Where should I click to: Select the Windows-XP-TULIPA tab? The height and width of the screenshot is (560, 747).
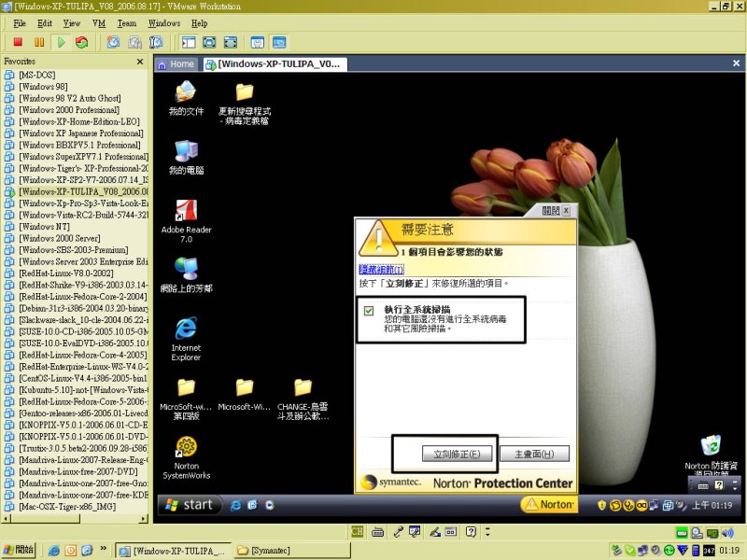274,63
